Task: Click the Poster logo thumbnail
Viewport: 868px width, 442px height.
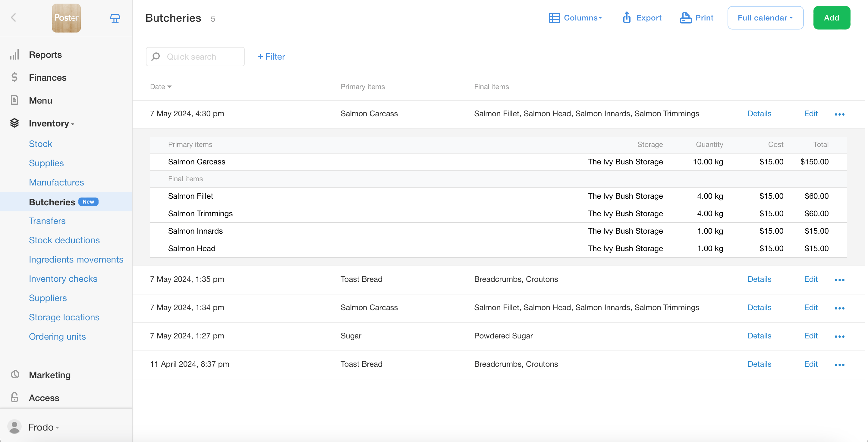Action: point(66,18)
